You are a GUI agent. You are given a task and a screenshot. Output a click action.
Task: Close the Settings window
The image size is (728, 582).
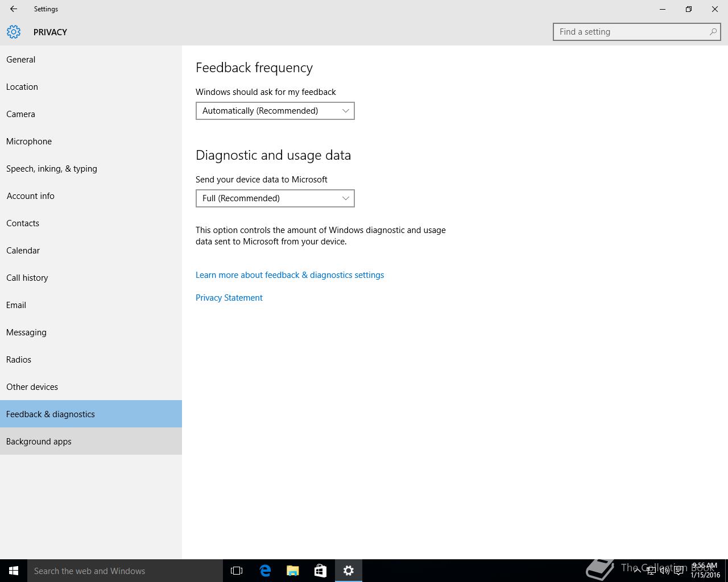tap(715, 9)
